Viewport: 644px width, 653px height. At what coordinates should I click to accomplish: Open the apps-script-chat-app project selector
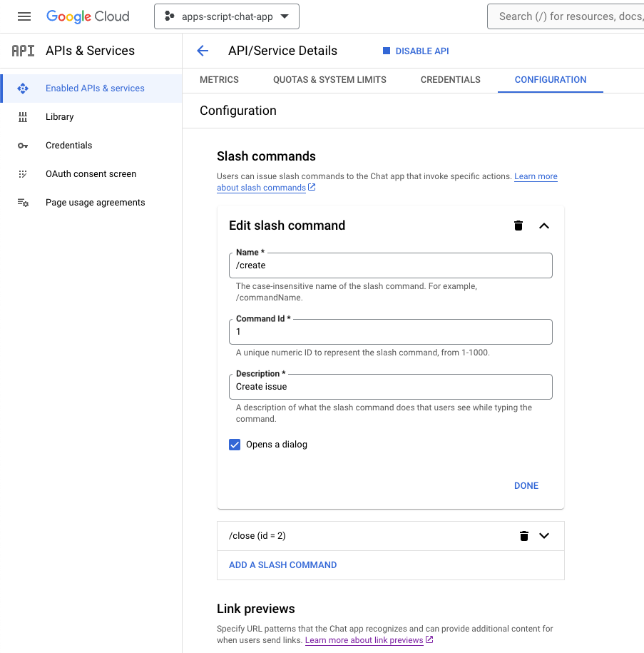226,16
